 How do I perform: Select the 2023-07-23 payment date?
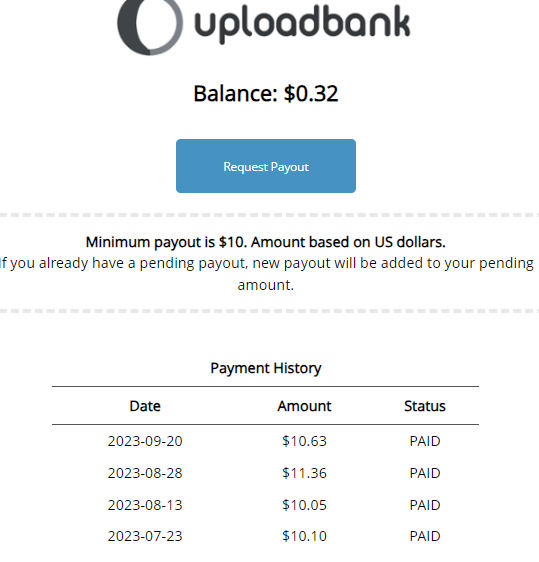[x=145, y=536]
